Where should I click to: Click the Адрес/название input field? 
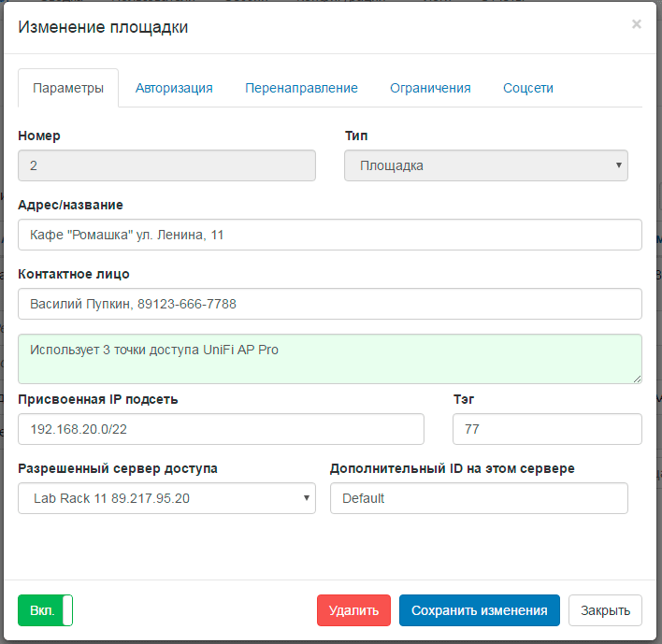tap(330, 235)
